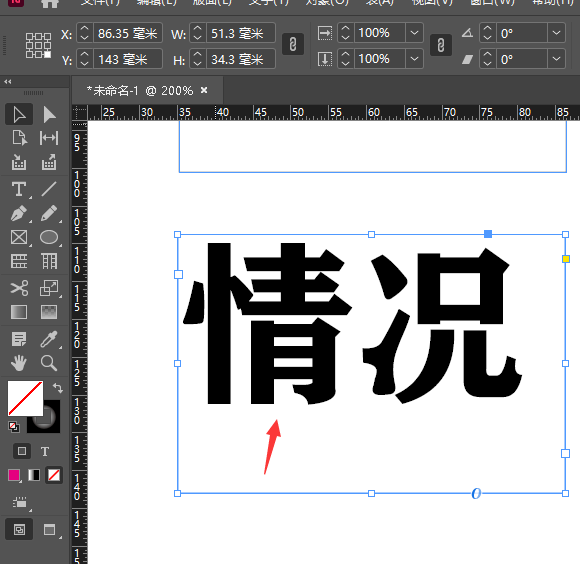Click the 情况 text in the frame
Image resolution: width=580 pixels, height=564 pixels.
click(353, 324)
